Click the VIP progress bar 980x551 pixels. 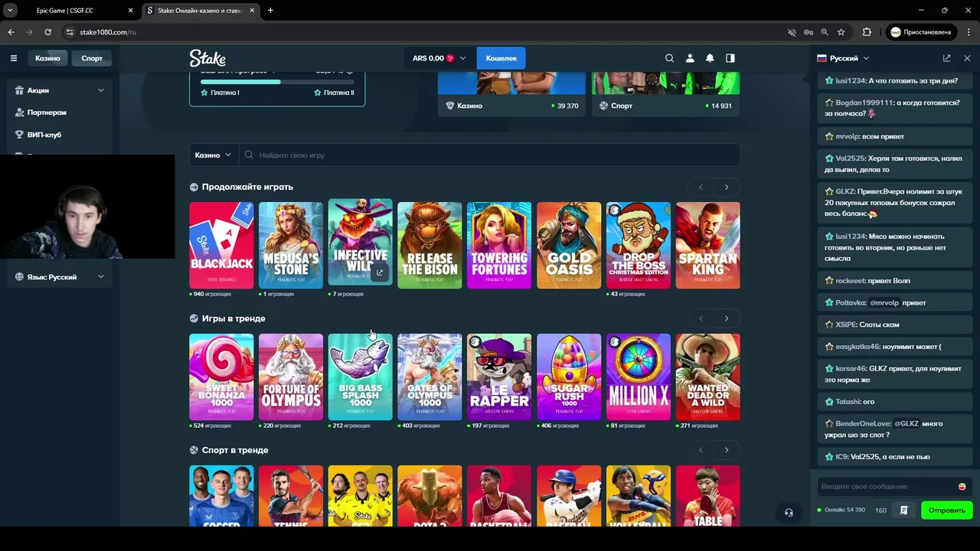click(x=277, y=82)
